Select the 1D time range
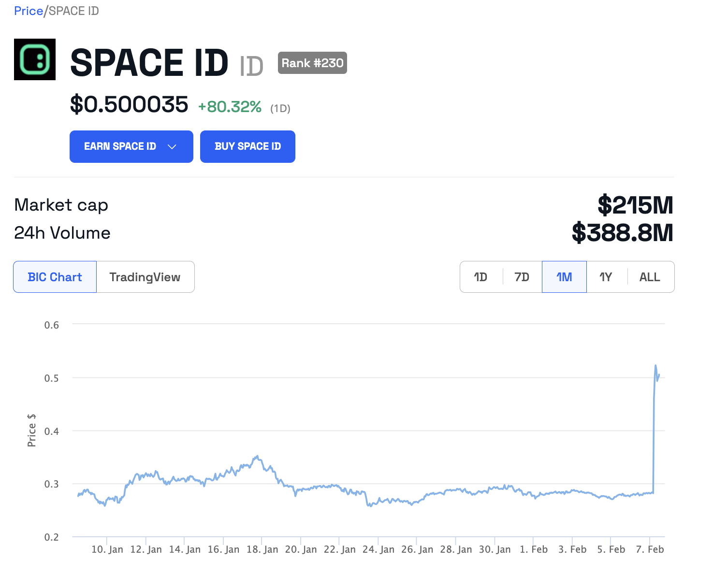This screenshot has height=573, width=728. pos(480,277)
